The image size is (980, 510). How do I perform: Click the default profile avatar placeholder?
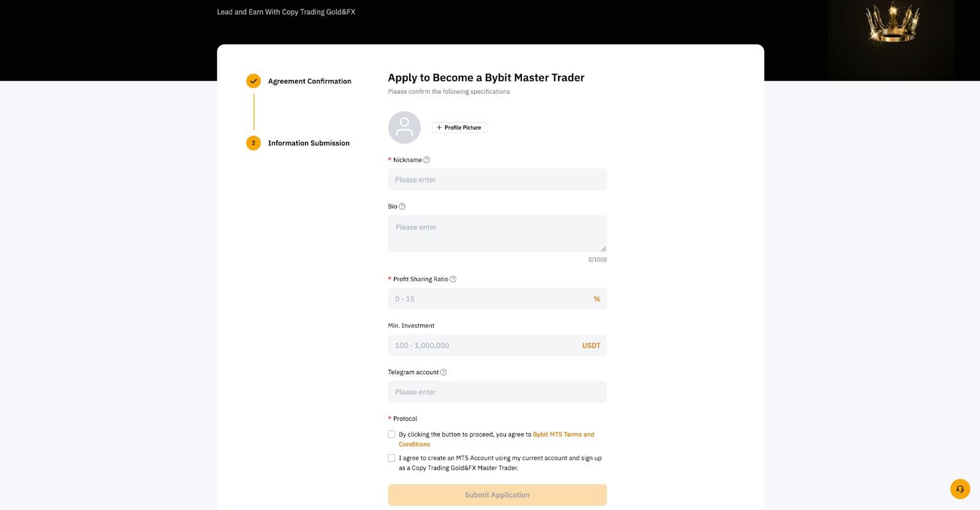[404, 127]
